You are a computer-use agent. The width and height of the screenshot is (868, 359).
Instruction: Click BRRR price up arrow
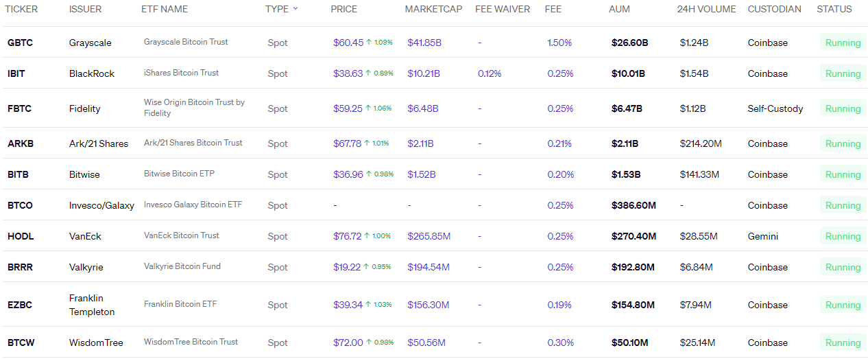[366, 267]
